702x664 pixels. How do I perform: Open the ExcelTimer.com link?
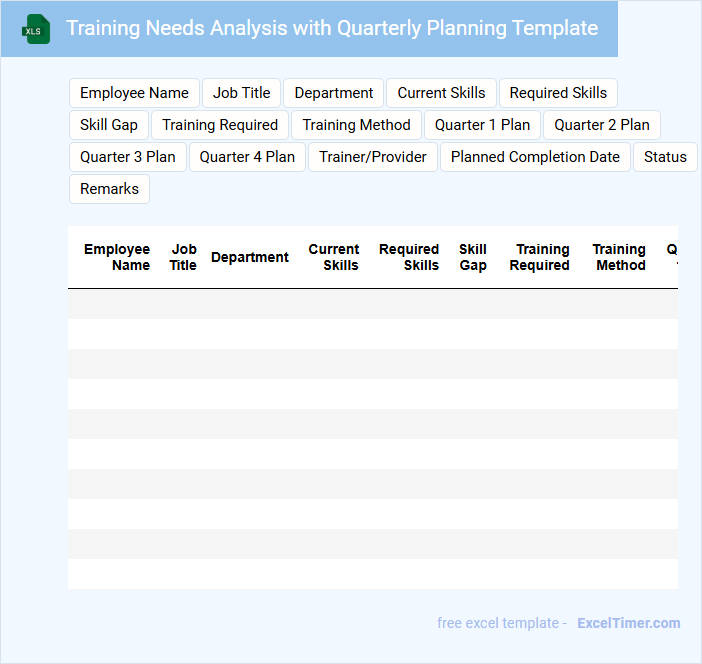tap(628, 623)
